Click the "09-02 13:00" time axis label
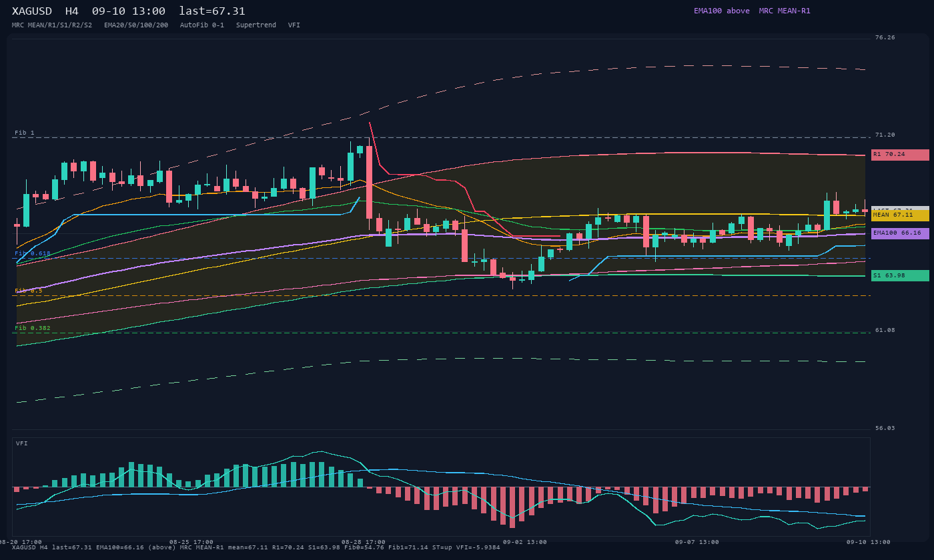 [525, 542]
